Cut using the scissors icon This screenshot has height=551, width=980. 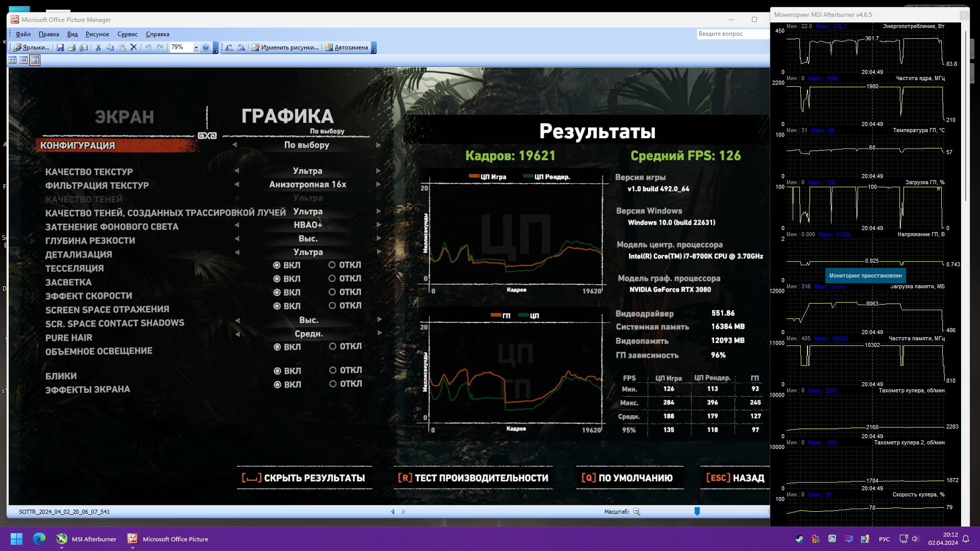coord(98,47)
